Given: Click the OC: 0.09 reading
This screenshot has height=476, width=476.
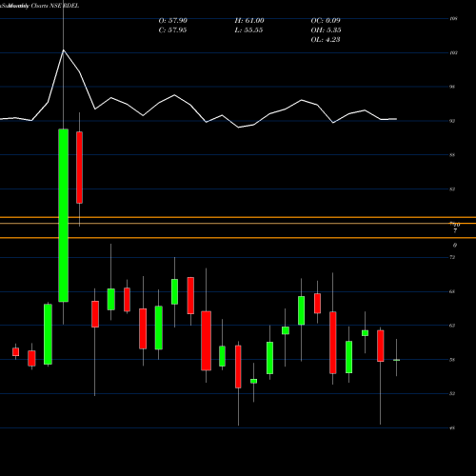Looking at the screenshot, I should tap(326, 21).
